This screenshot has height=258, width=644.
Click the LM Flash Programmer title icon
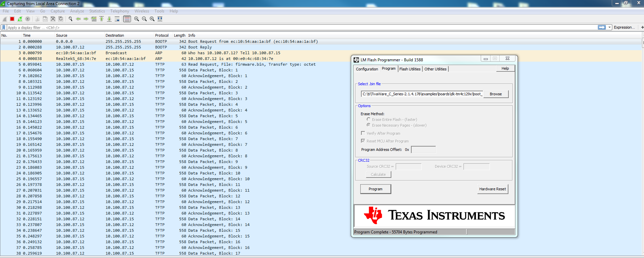[356, 60]
